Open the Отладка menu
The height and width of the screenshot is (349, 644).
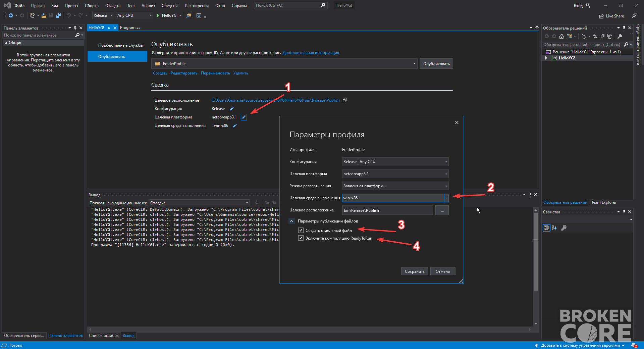coord(113,5)
